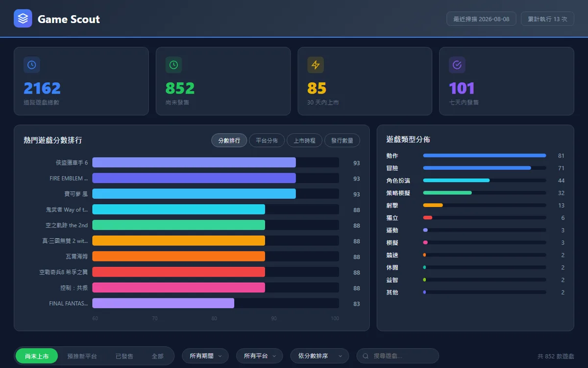Show the 發行數量 chart tab
The width and height of the screenshot is (588, 368).
click(342, 140)
